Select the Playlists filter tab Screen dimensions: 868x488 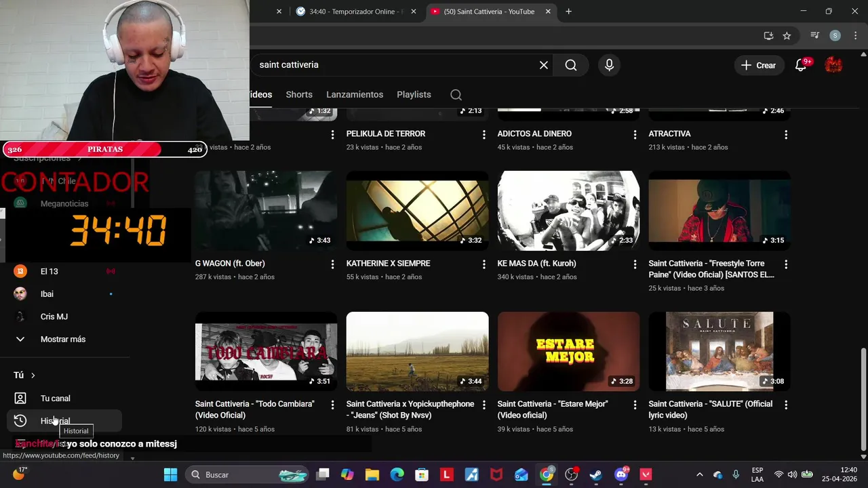[x=414, y=95]
